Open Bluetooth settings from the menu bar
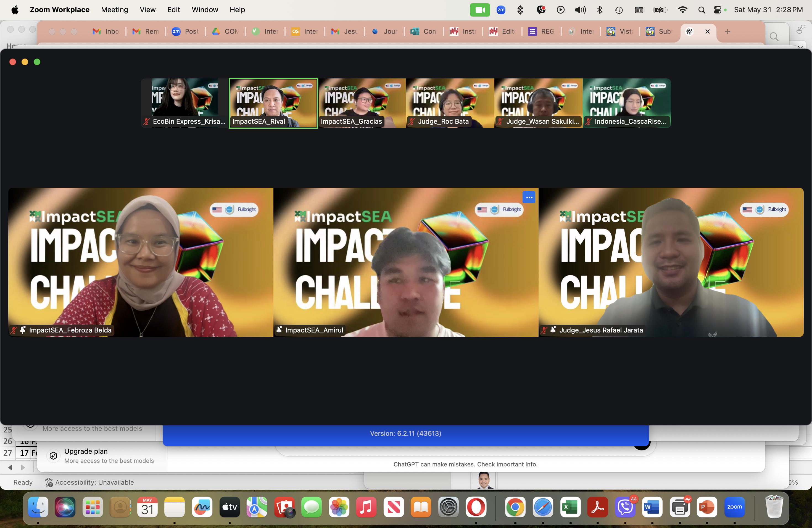Image resolution: width=812 pixels, height=528 pixels. point(600,10)
